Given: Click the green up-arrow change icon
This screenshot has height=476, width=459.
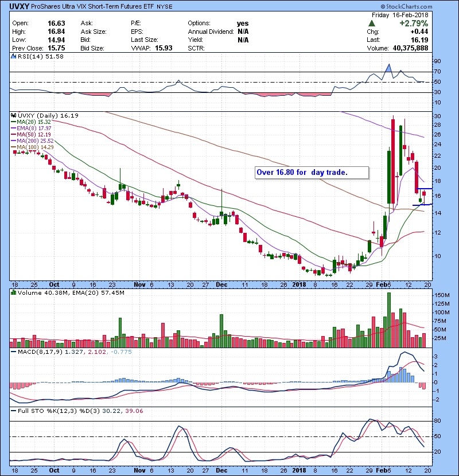Looking at the screenshot, I should click(372, 24).
